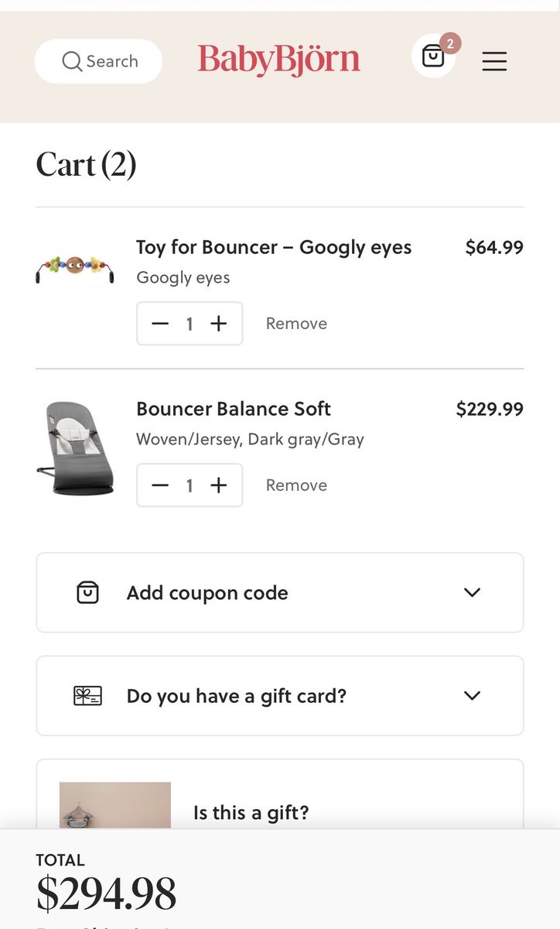
Task: Expand the gift card chevron
Action: click(472, 696)
